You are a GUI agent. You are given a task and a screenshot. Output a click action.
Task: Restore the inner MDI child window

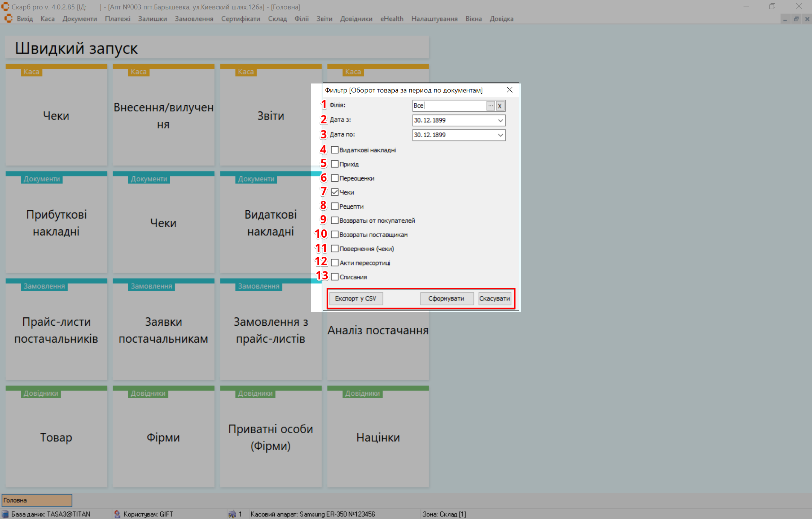796,19
